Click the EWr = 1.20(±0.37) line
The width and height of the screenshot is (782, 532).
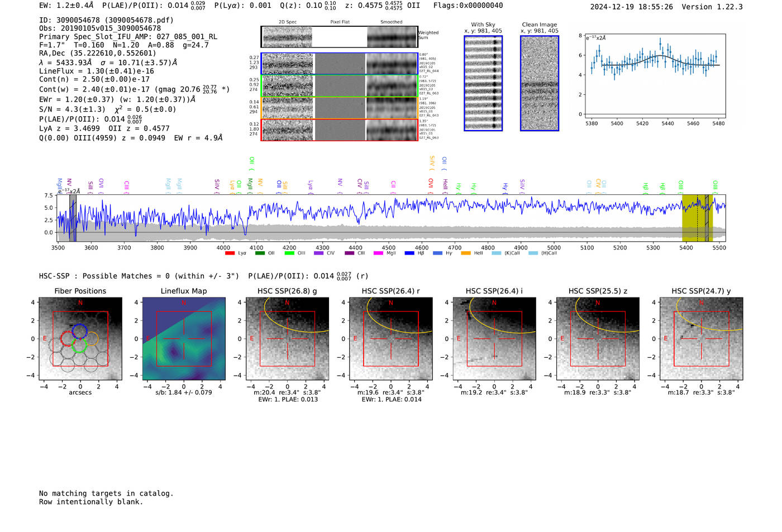tap(117, 99)
